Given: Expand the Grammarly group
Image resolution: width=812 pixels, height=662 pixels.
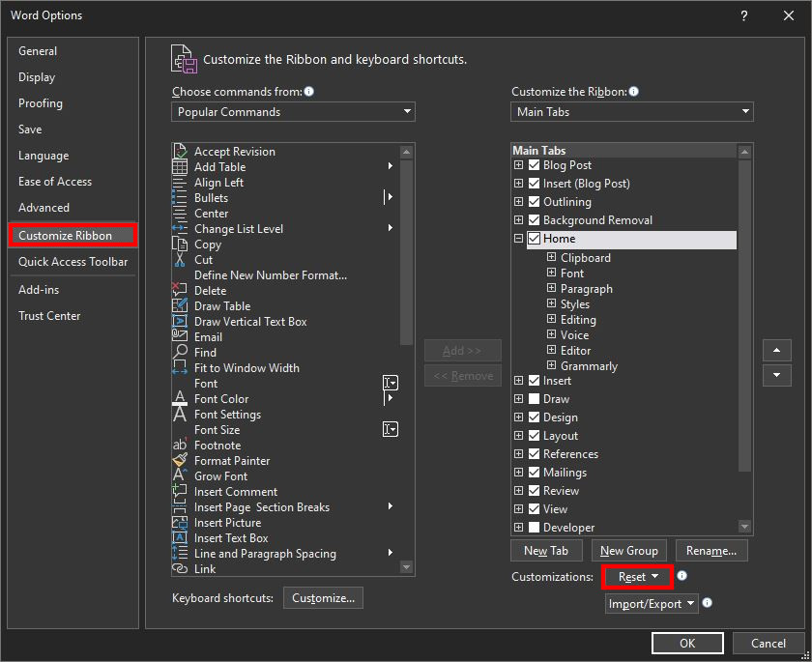Looking at the screenshot, I should coord(552,365).
